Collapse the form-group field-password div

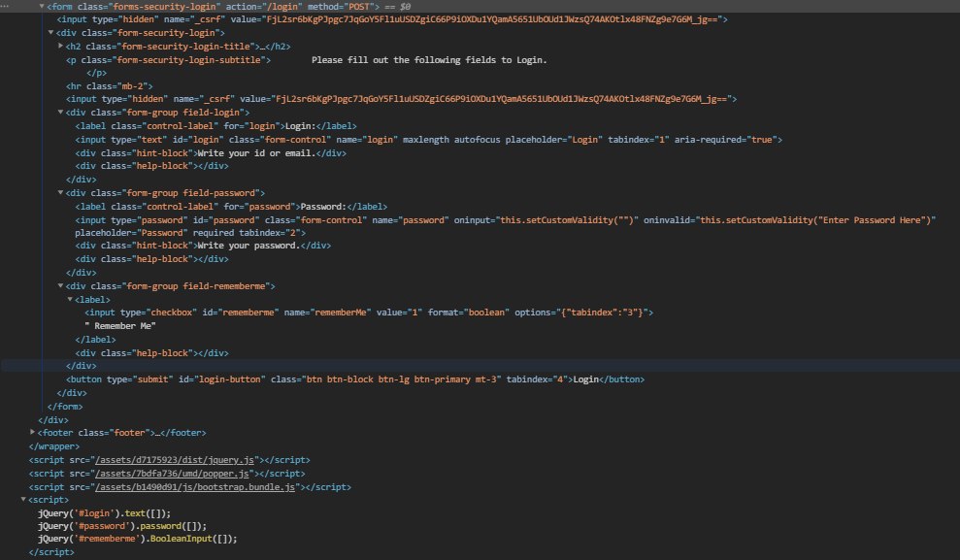60,193
